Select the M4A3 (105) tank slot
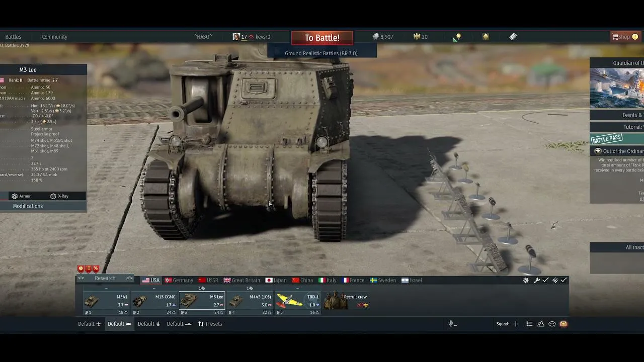The width and height of the screenshot is (644, 362). tap(250, 302)
